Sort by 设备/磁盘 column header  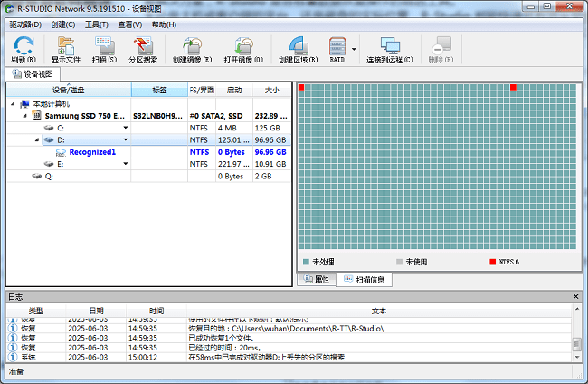pyautogui.click(x=69, y=90)
